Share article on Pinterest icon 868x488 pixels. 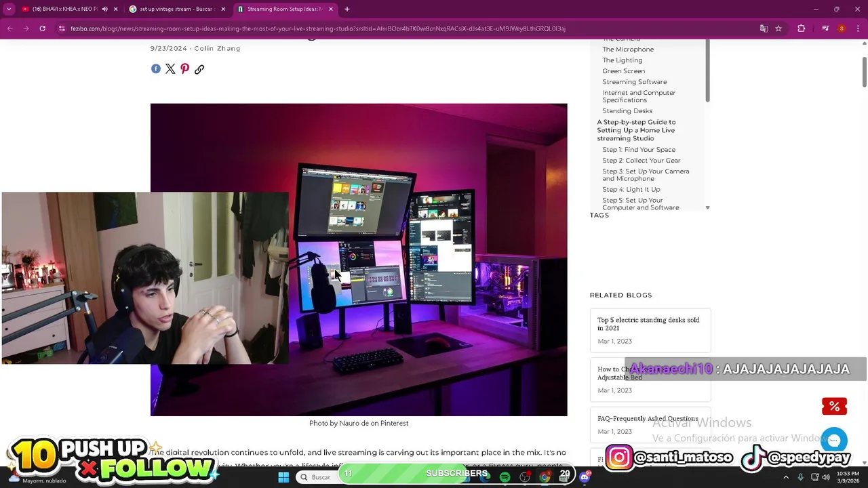[x=184, y=69]
